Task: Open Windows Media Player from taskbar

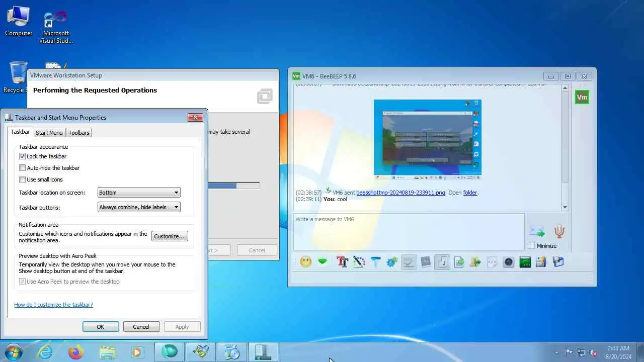Action: point(137,352)
